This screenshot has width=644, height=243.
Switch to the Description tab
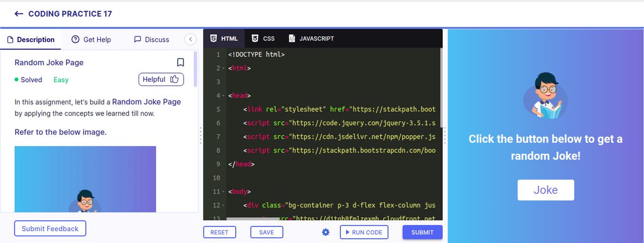pyautogui.click(x=31, y=39)
